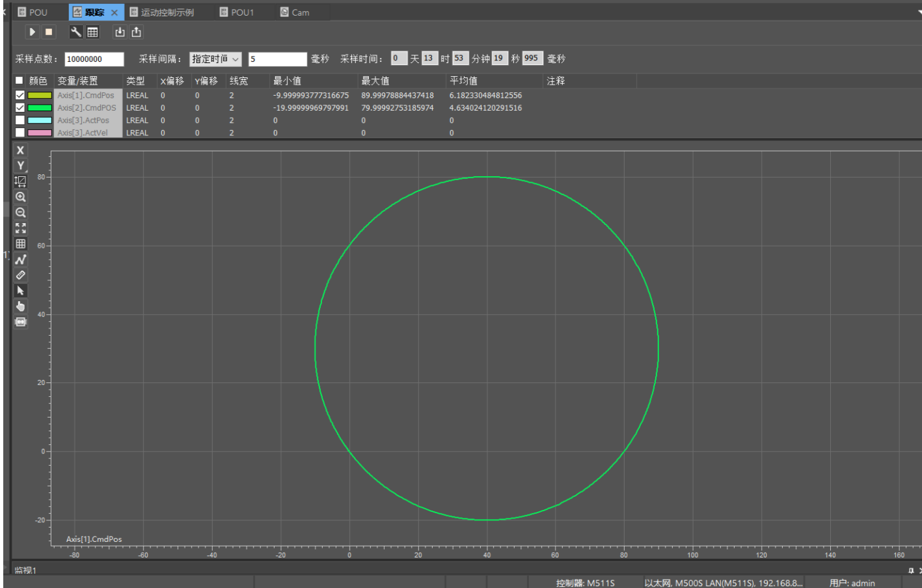Stop the trace recording

click(48, 32)
